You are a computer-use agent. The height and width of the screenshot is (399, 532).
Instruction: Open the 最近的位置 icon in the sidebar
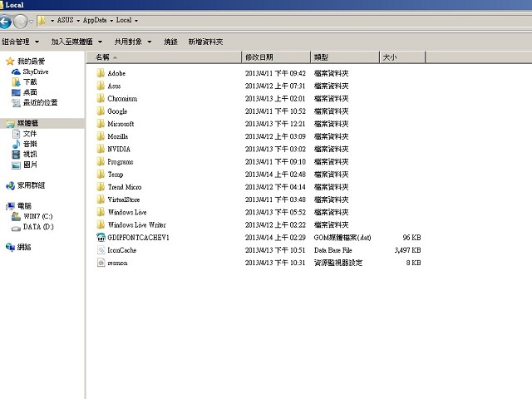16,103
